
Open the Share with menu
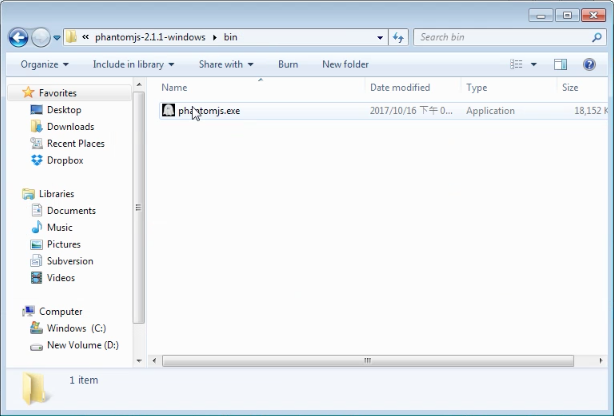[x=226, y=64]
